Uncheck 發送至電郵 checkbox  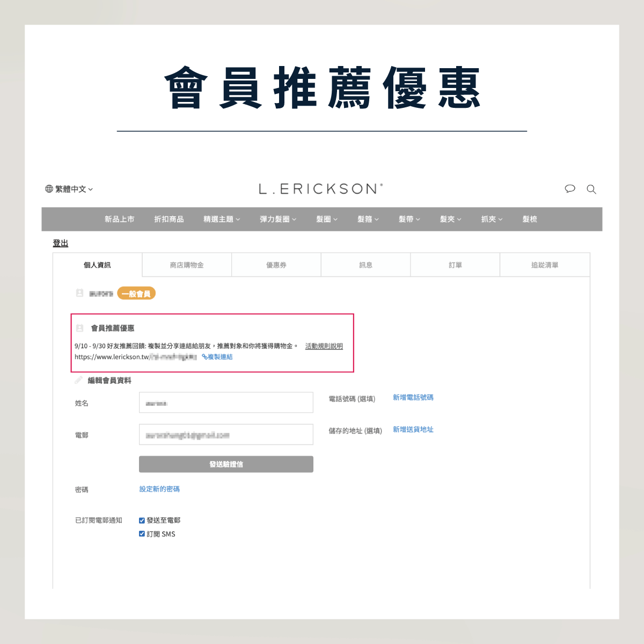click(142, 521)
